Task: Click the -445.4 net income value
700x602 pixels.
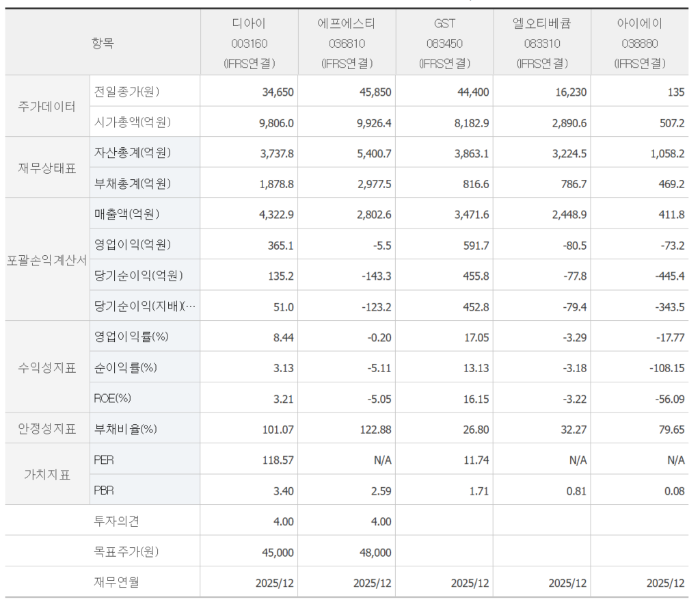Action: 670,276
